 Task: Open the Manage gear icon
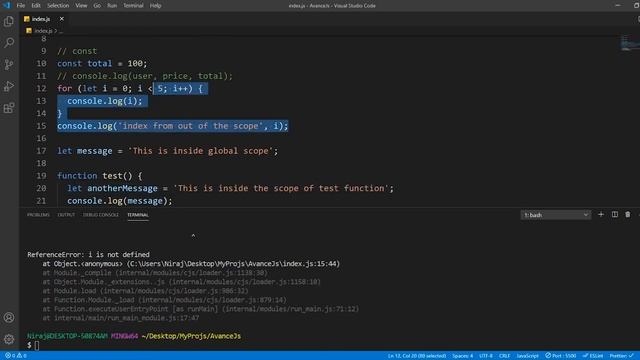pyautogui.click(x=9, y=339)
